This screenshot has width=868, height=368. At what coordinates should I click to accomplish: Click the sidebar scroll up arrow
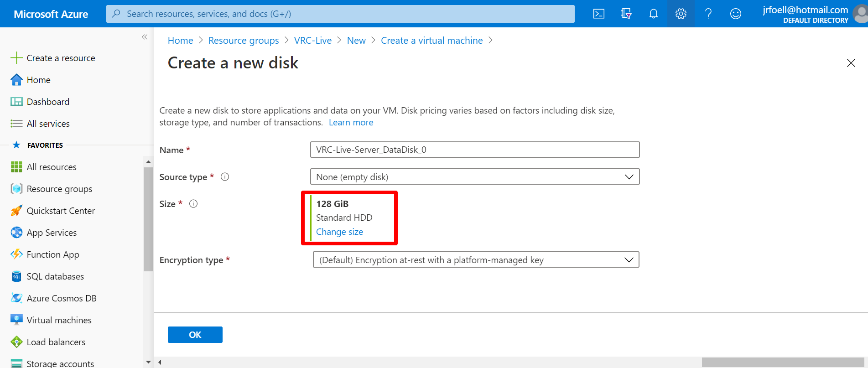point(148,162)
